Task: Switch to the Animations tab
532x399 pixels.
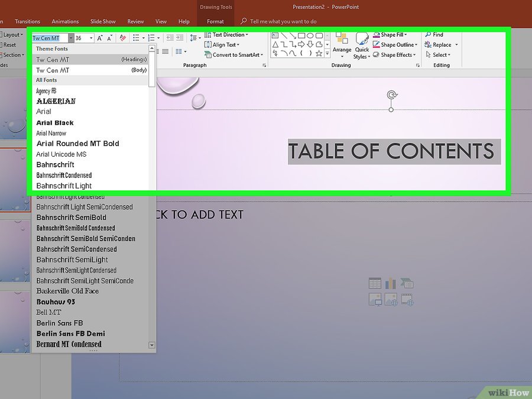Action: click(65, 21)
